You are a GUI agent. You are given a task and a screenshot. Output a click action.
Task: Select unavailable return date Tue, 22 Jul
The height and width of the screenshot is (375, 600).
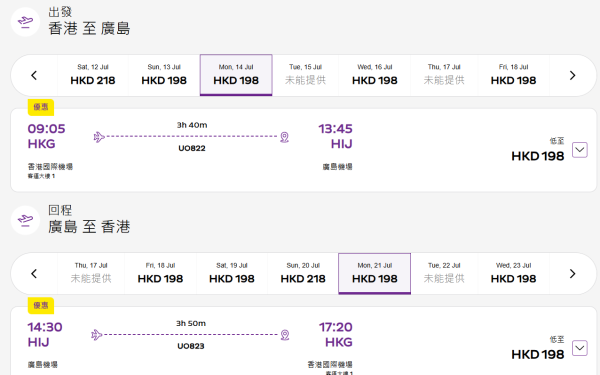coord(444,273)
